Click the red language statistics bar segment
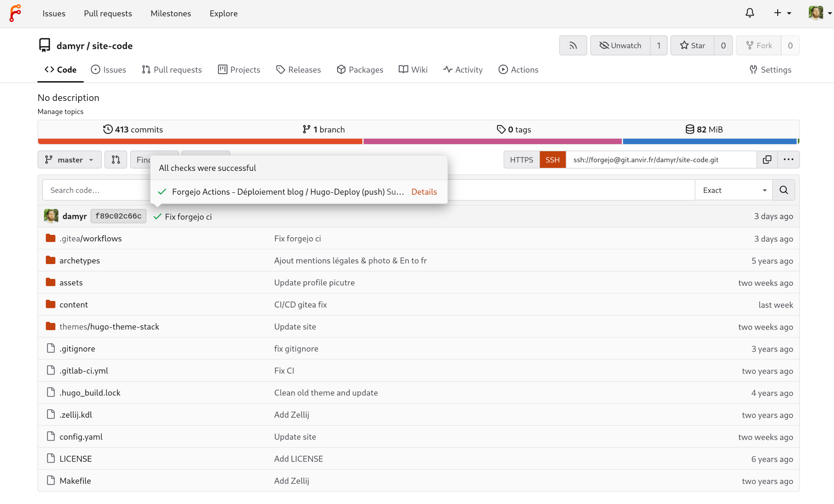This screenshot has width=834, height=504. coord(200,141)
